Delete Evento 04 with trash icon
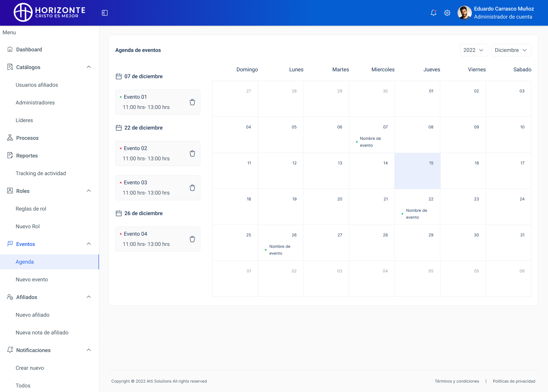Image resolution: width=548 pixels, height=392 pixels. (x=192, y=239)
